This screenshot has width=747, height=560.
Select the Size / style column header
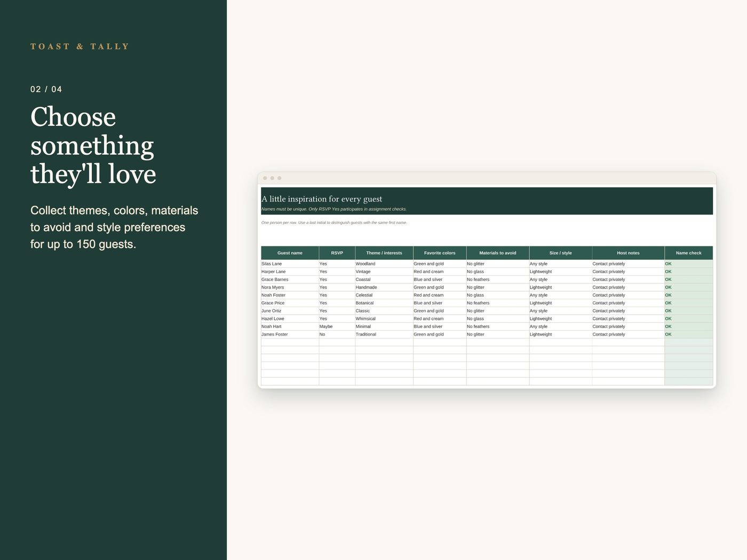click(x=561, y=253)
